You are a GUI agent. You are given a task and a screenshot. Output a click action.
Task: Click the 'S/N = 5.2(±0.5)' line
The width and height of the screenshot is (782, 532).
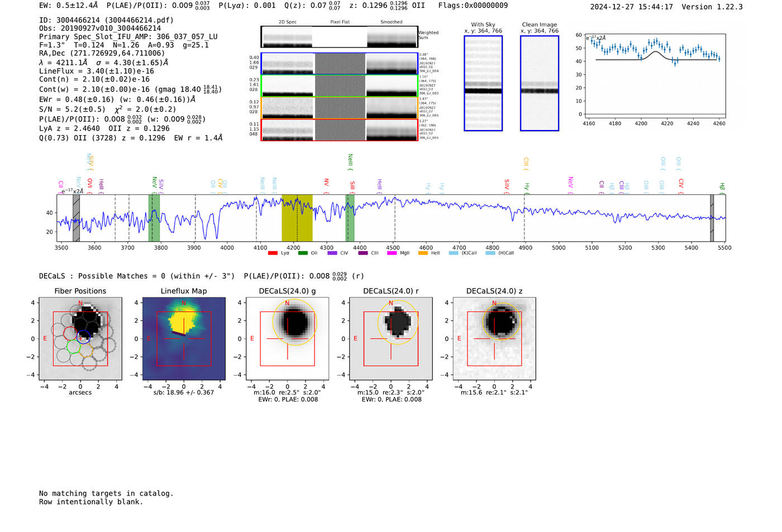click(108, 109)
